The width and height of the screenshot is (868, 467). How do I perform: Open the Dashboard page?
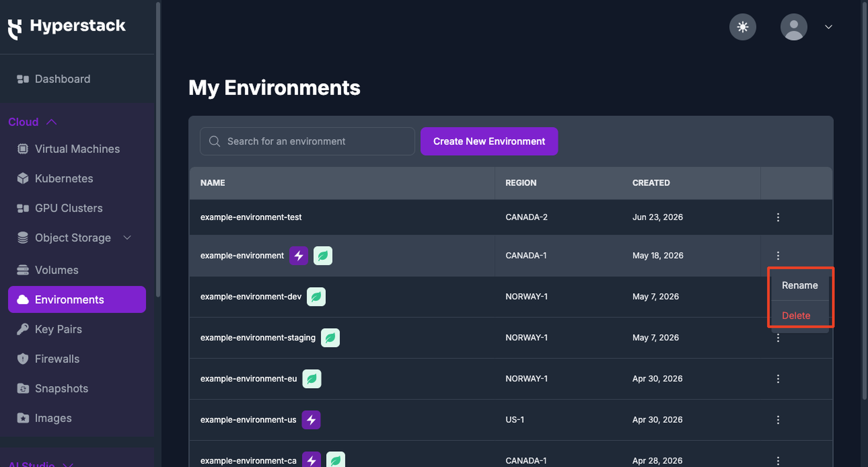(x=63, y=79)
